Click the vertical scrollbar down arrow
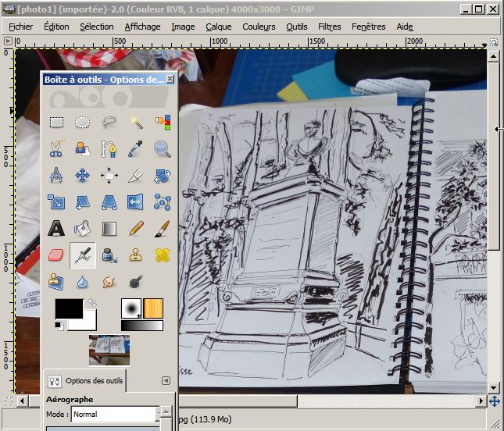The image size is (504, 431). click(493, 387)
